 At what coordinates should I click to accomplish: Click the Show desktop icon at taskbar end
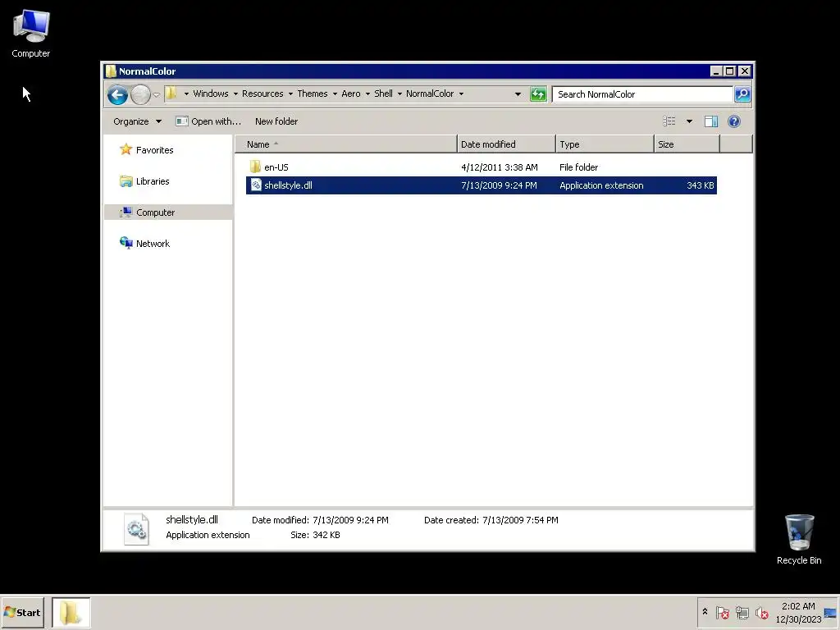tap(831, 612)
